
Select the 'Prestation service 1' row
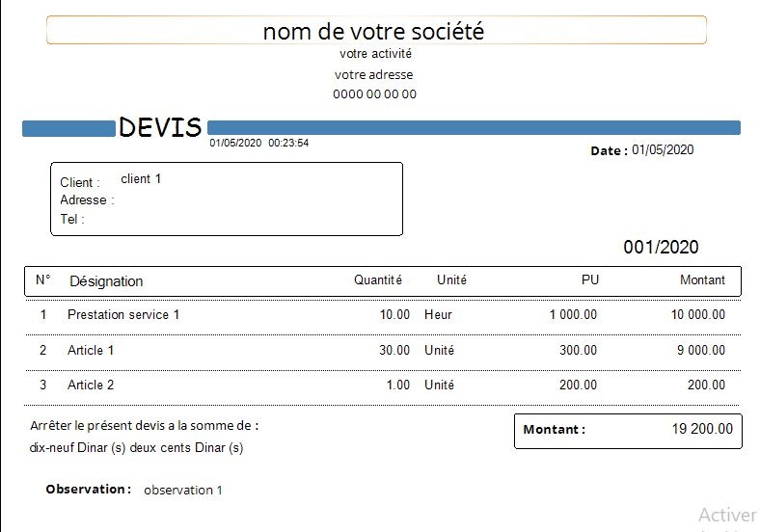point(123,314)
